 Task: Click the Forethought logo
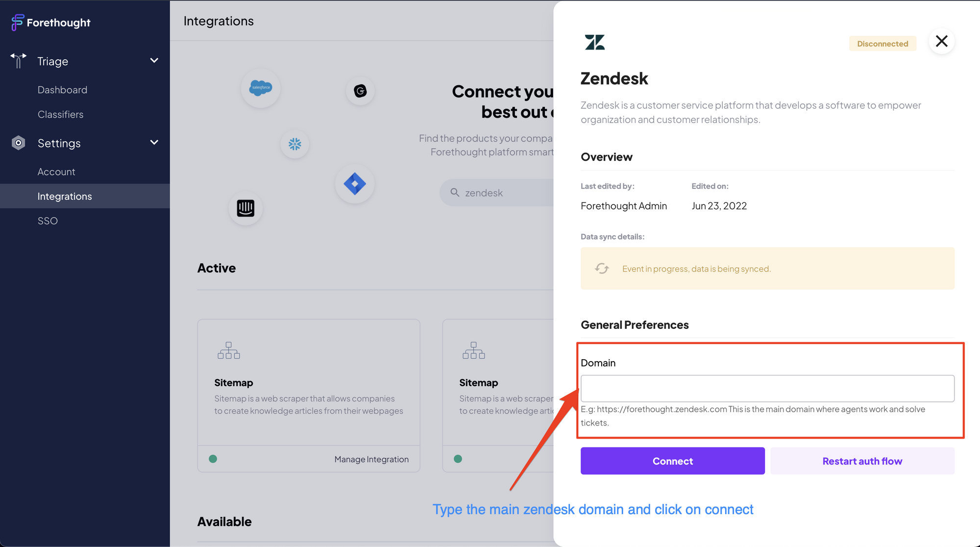click(51, 22)
